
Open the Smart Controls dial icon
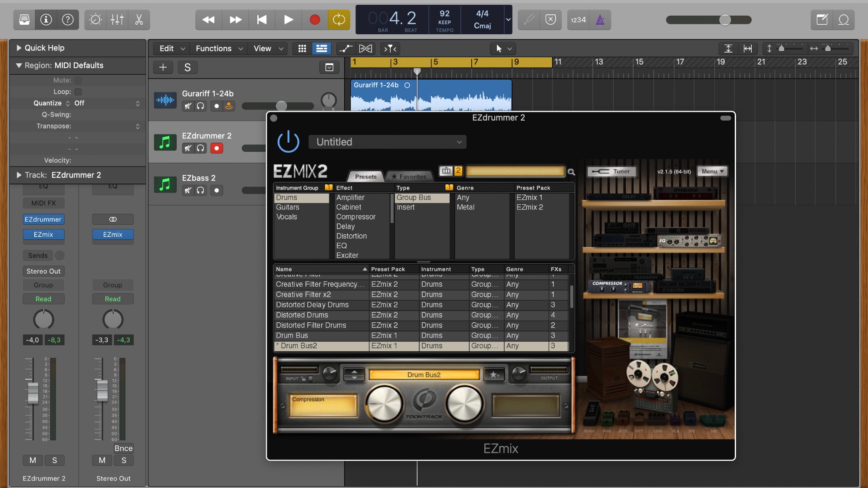pos(95,20)
